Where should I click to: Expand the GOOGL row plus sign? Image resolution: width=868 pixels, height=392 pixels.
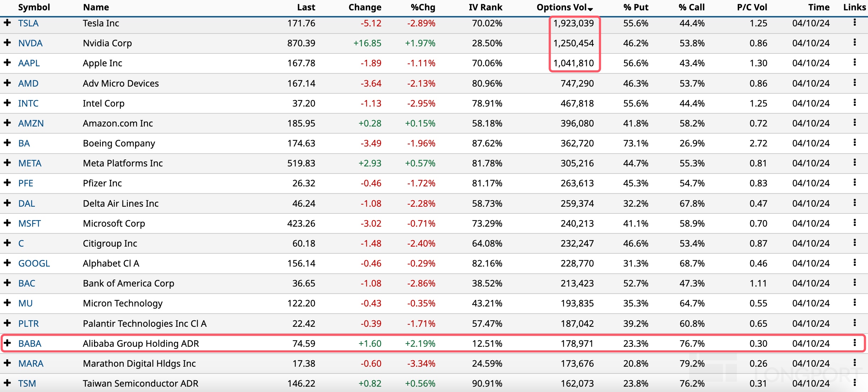(x=7, y=263)
